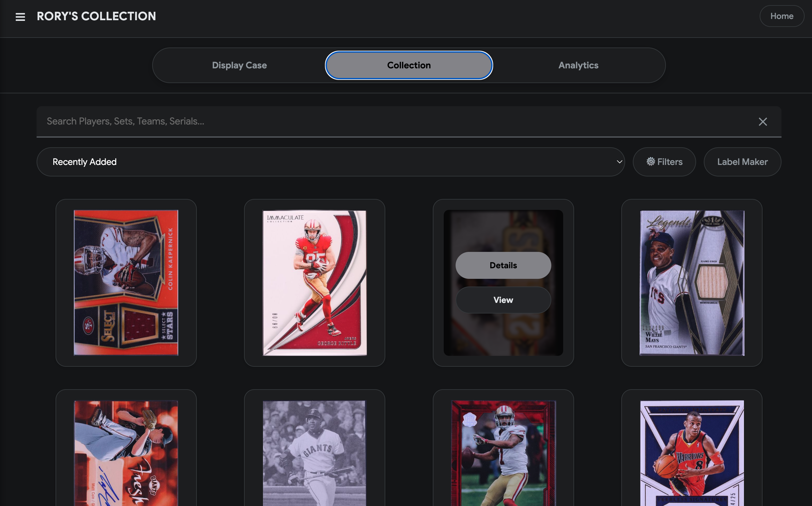
Task: Open the Matt Cain Fresh autograph card
Action: pos(126,453)
